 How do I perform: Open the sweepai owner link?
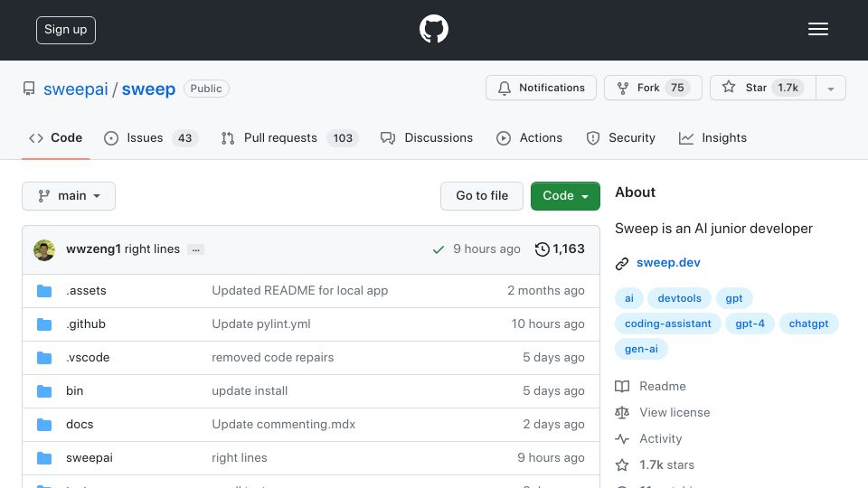[x=76, y=89]
